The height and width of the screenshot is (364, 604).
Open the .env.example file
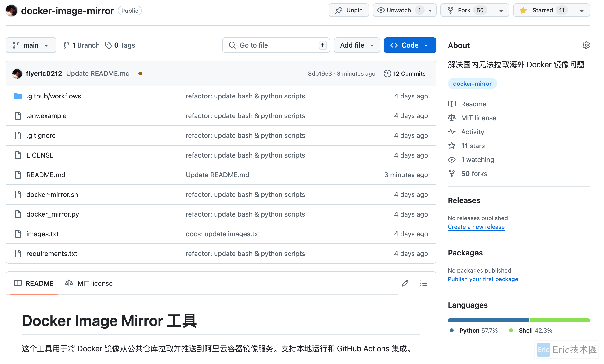click(46, 116)
